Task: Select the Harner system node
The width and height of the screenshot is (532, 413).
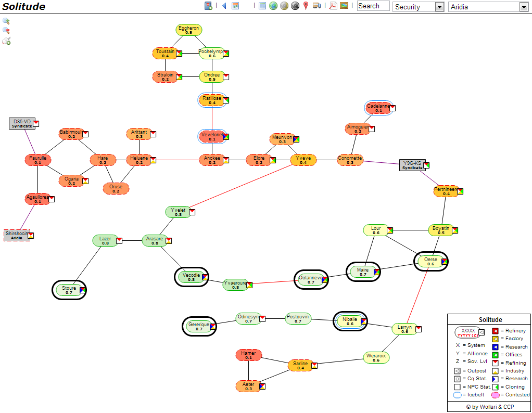Action: 248,355
